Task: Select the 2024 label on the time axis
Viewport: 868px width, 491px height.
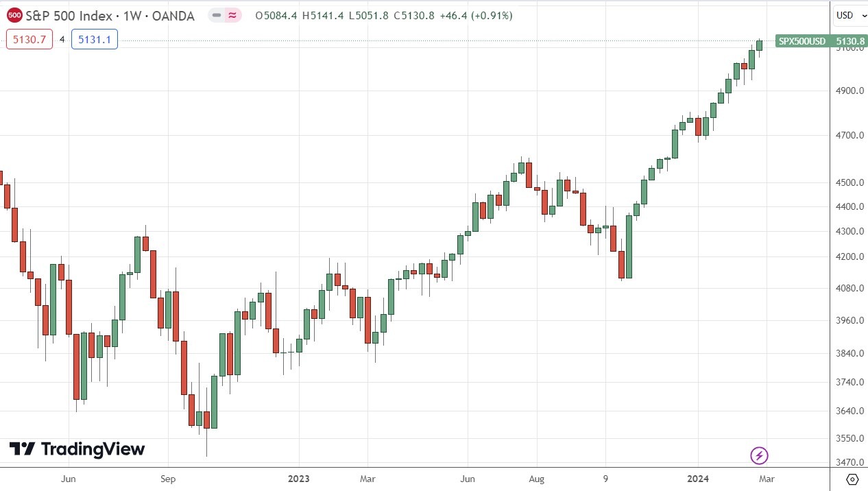Action: coord(698,479)
